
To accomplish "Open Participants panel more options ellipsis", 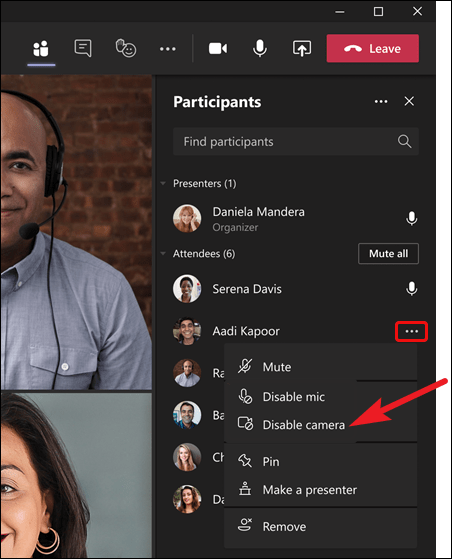I will (x=381, y=102).
